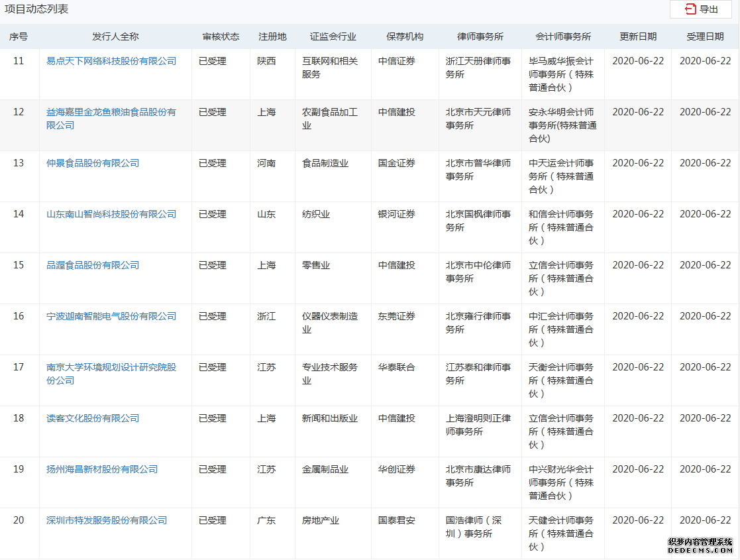Click the 审核状态 column header
Image resolution: width=740 pixels, height=560 pixels.
click(x=221, y=37)
